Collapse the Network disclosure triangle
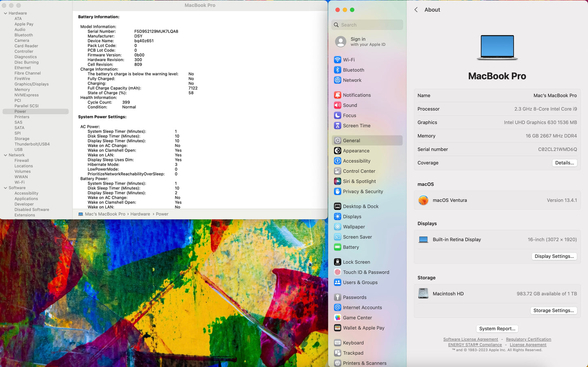Viewport: 588px width, 367px height. [x=5, y=155]
